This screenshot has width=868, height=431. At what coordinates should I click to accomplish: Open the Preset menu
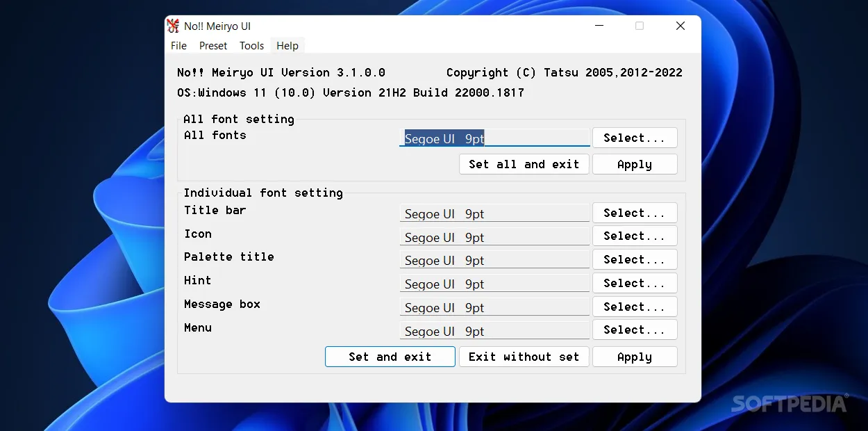tap(213, 46)
